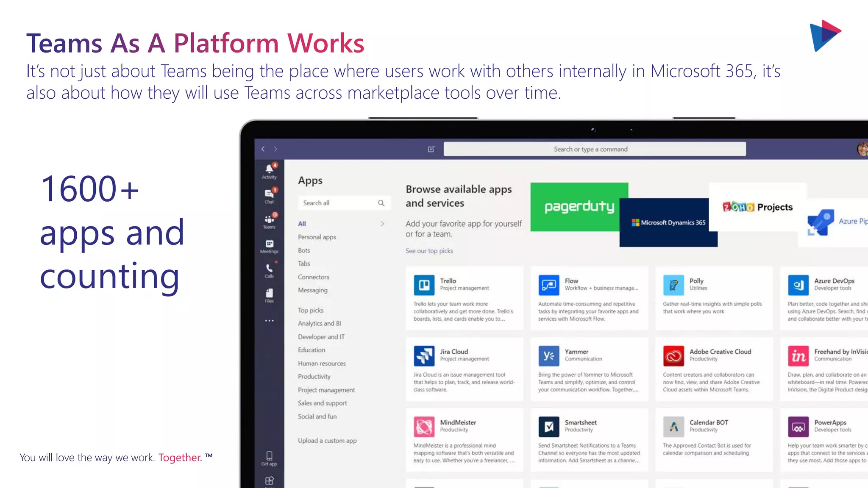Click the forward navigation arrow
The image size is (868, 488).
point(275,149)
